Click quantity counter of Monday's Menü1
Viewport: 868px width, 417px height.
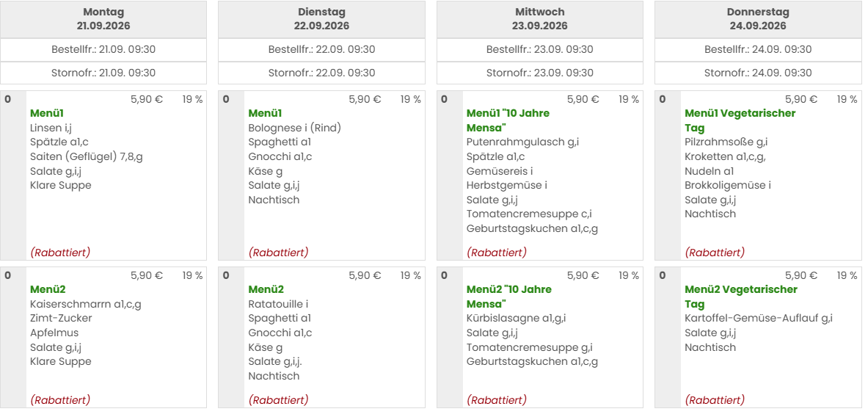8,100
